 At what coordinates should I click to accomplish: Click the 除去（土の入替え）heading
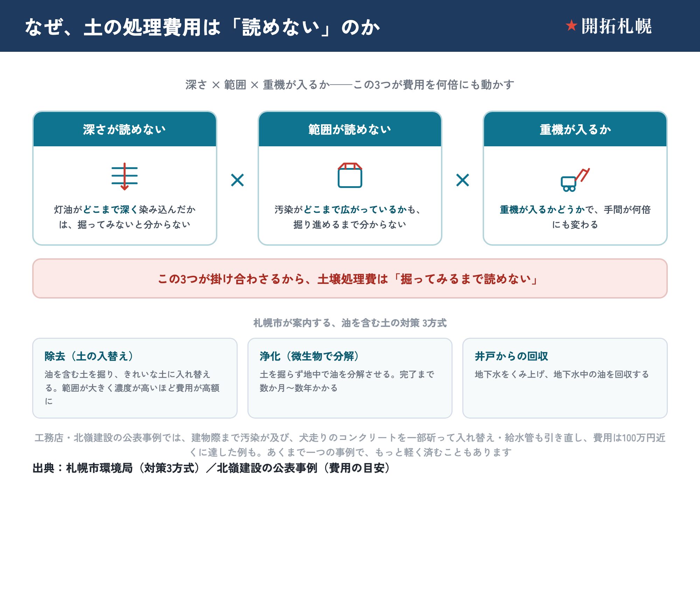89,356
